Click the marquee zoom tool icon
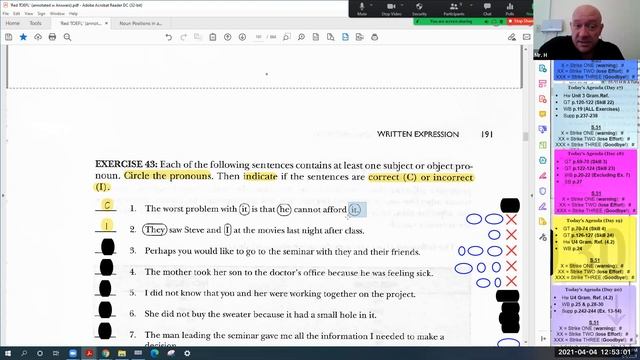Screen dimensions: 640x360 point(287,37)
